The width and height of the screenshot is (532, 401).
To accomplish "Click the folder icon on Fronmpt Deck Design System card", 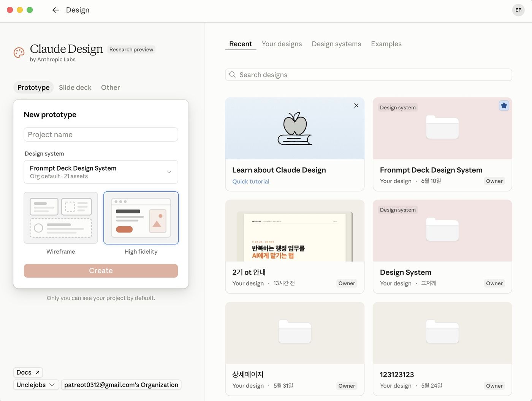I will tap(442, 127).
